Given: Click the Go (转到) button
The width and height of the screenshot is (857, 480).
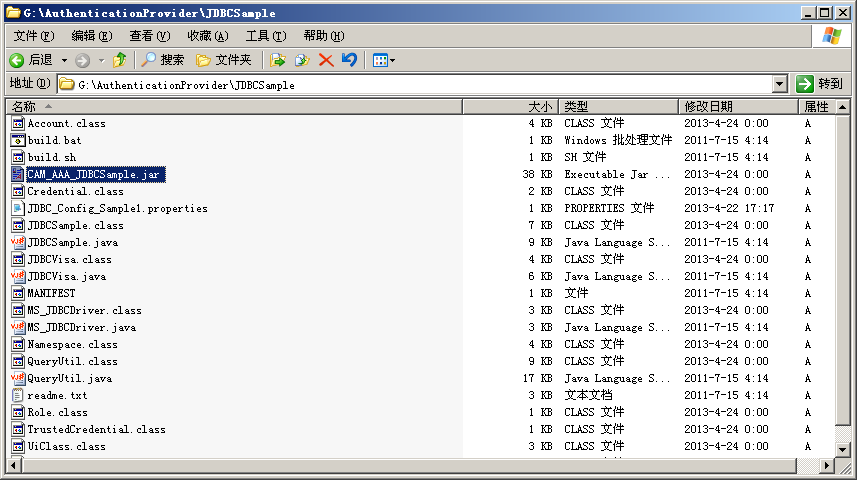Looking at the screenshot, I should tap(819, 84).
